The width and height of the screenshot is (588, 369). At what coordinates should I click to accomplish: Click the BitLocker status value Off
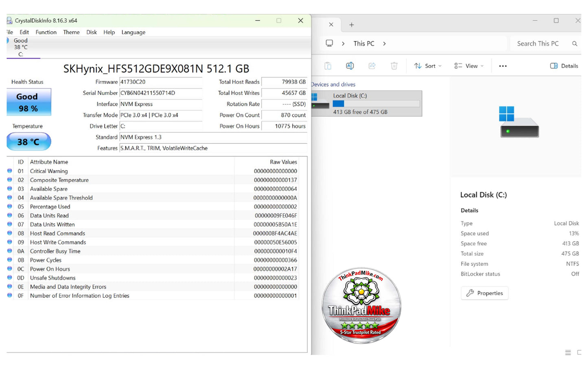pyautogui.click(x=575, y=274)
